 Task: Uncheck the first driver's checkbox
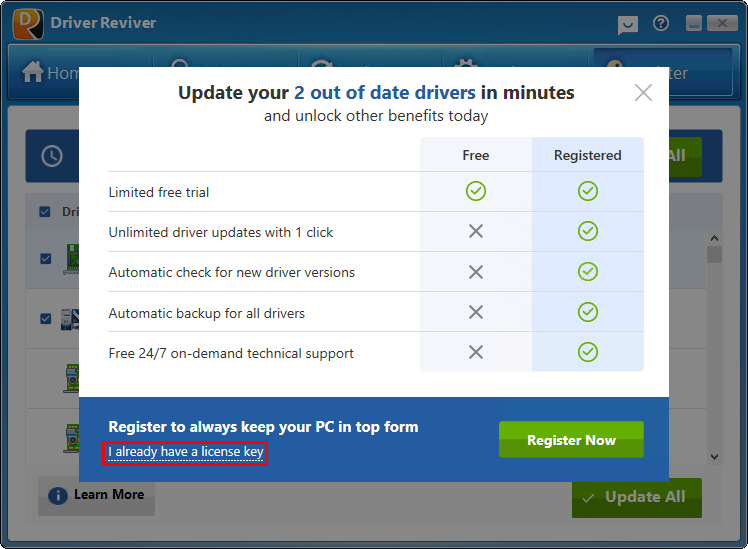[x=45, y=258]
